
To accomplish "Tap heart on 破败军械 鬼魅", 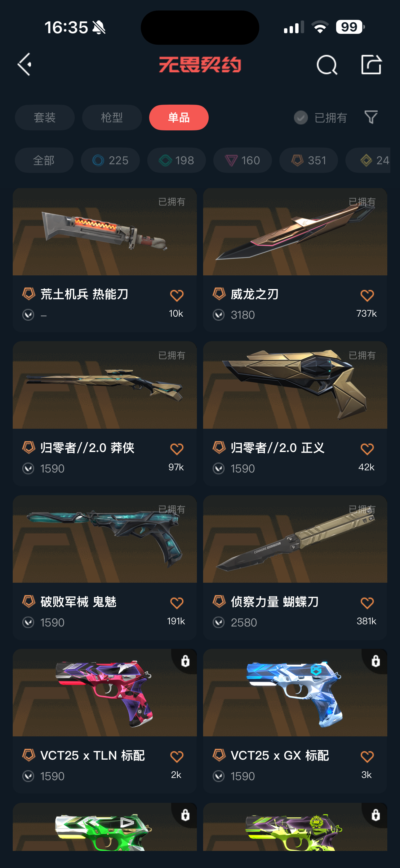I will click(x=176, y=603).
